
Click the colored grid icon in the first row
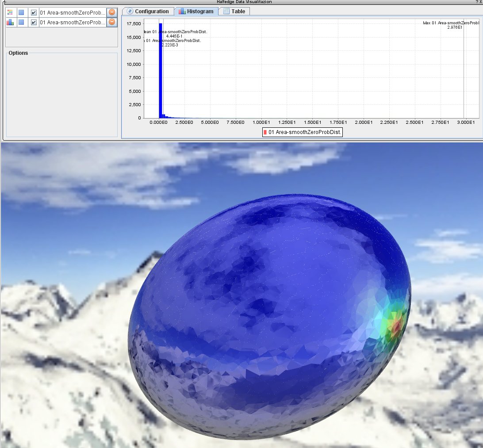pyautogui.click(x=10, y=12)
